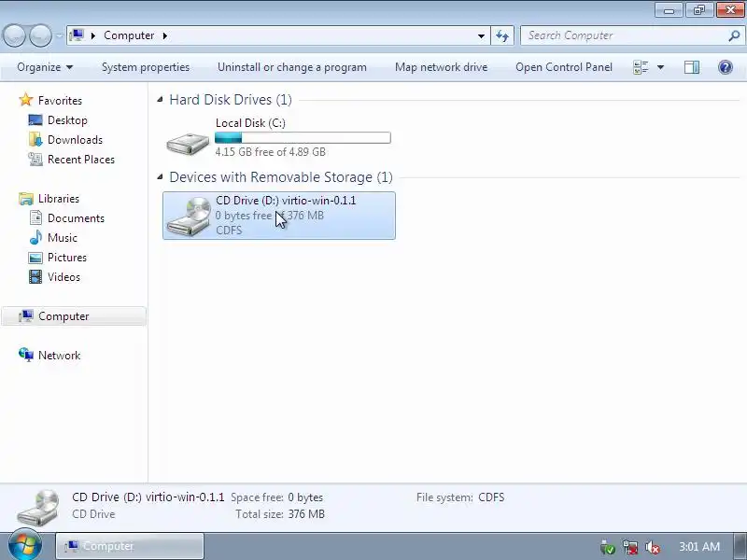747x560 pixels.
Task: Select the CD Drive (D:) disc icon
Action: click(189, 216)
